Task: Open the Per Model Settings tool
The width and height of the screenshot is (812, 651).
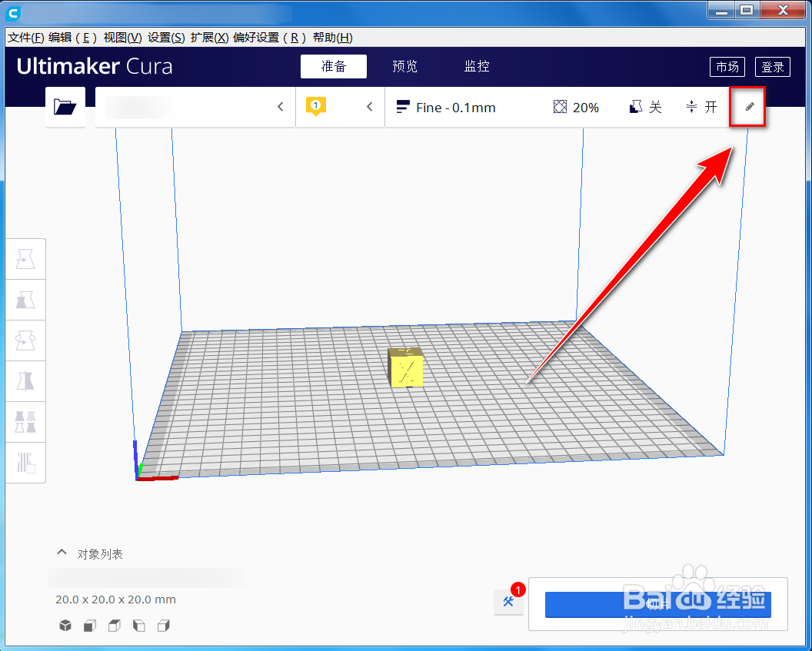Action: coord(25,422)
